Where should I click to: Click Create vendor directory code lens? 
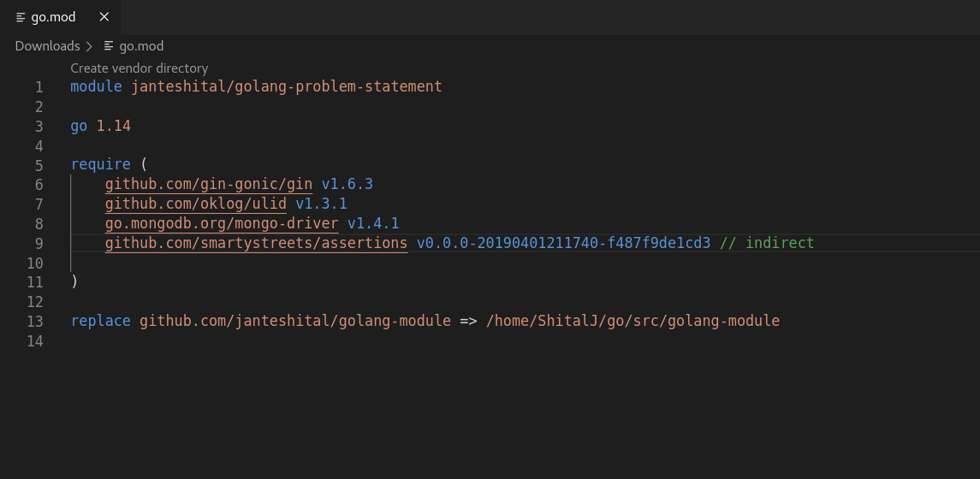[140, 68]
